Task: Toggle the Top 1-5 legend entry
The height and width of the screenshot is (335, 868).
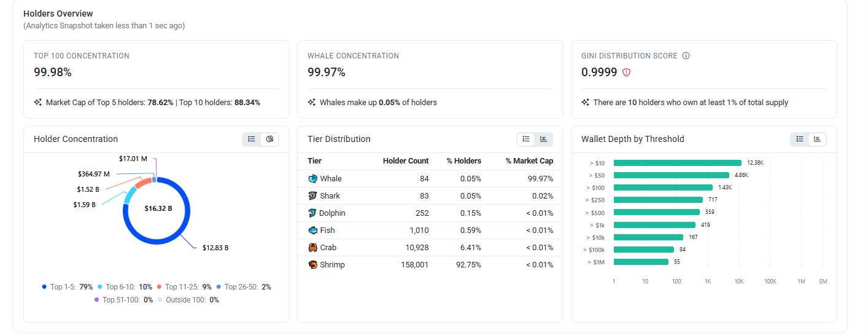Action: pyautogui.click(x=68, y=287)
